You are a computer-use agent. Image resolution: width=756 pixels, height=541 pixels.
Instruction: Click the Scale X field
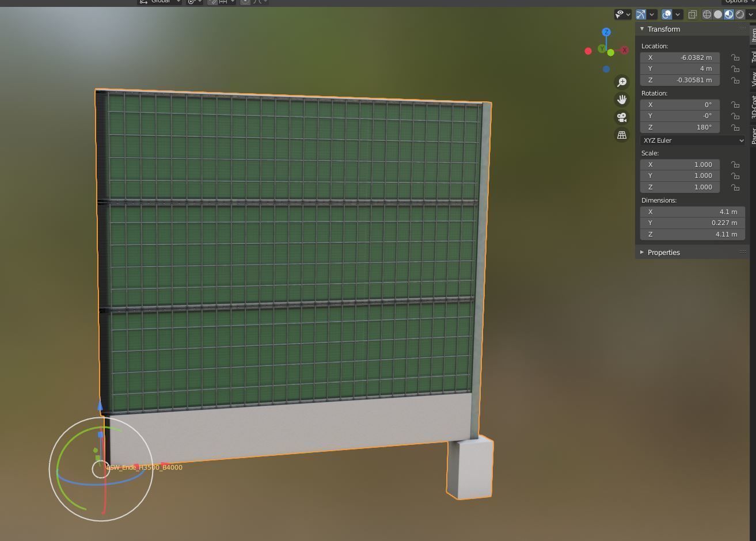680,165
